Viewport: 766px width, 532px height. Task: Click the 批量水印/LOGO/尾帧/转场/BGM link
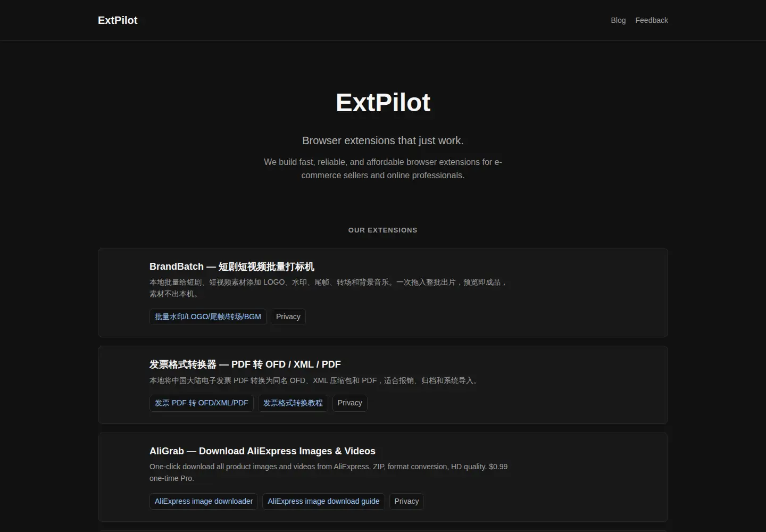point(208,317)
